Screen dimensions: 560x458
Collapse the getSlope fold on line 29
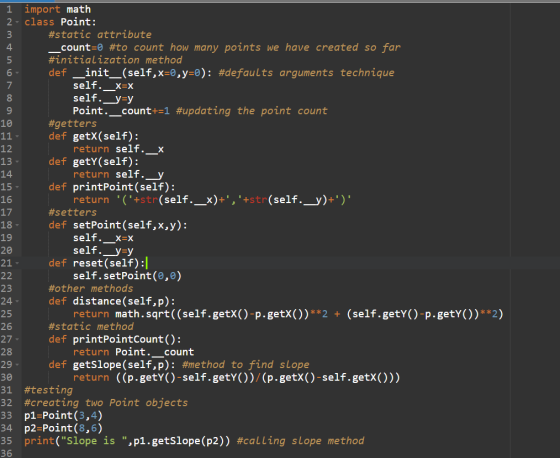[17, 365]
